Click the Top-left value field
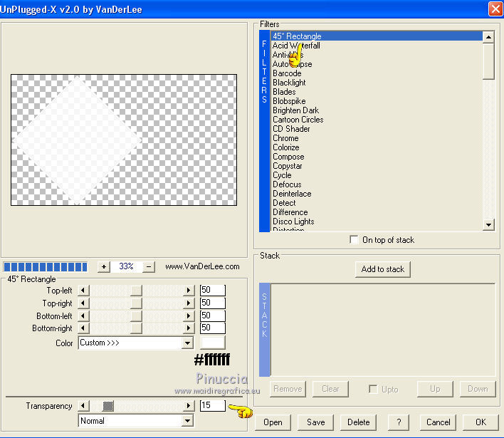 click(213, 290)
